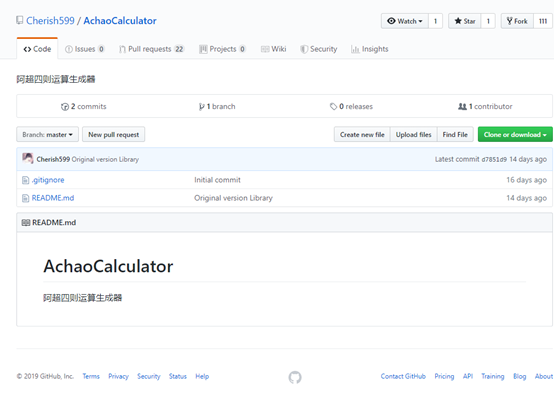
Task: Open latest commit hash d7851d9
Action: pyautogui.click(x=494, y=160)
